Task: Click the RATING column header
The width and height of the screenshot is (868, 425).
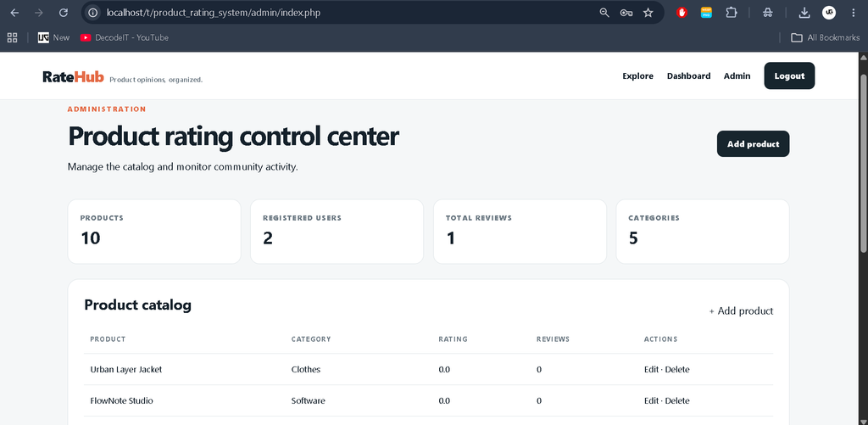Action: click(x=453, y=339)
